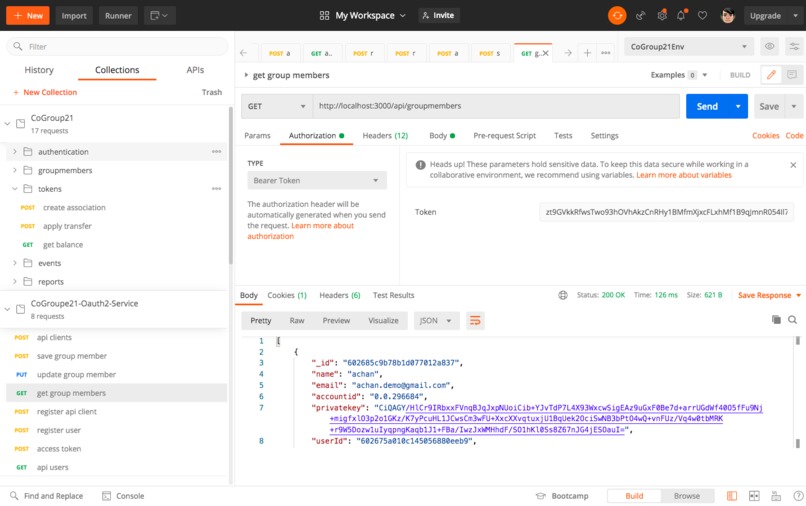
Task: Click into the request URL field
Action: click(x=496, y=106)
